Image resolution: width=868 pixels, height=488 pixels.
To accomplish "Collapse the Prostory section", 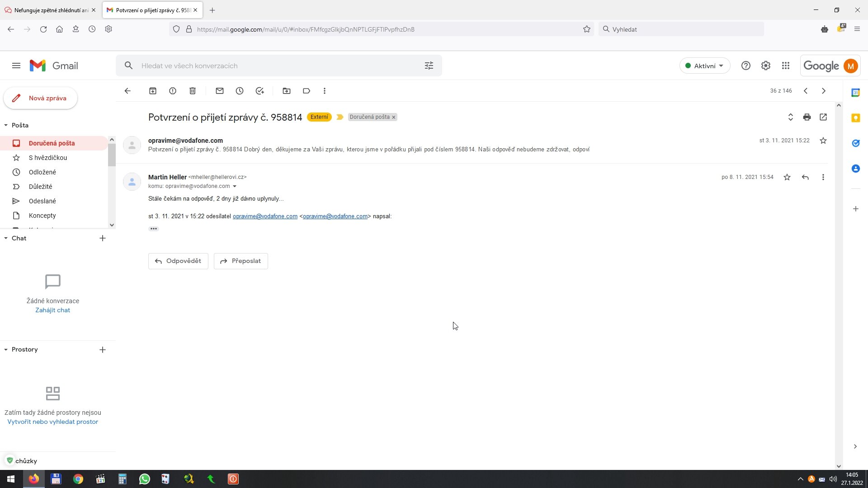I will 6,350.
